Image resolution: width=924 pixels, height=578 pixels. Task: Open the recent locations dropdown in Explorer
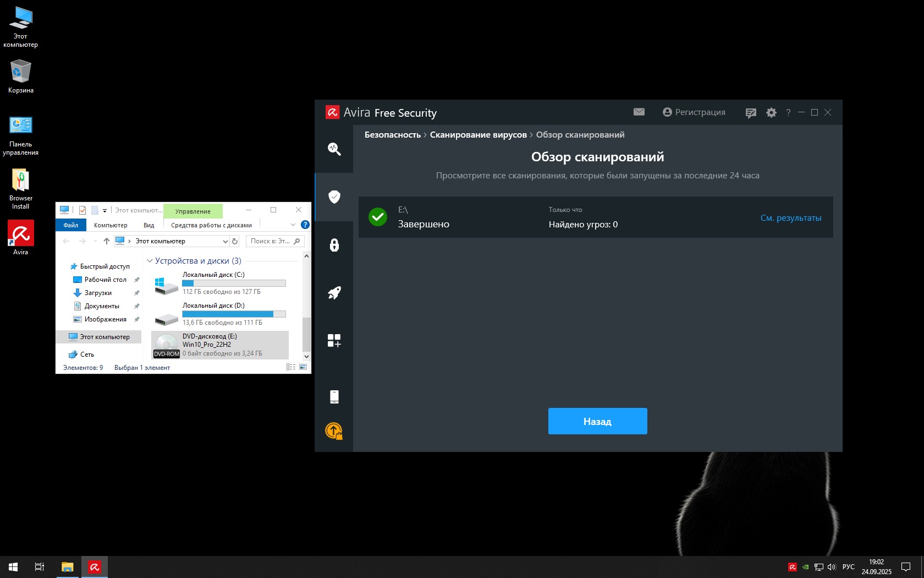95,241
